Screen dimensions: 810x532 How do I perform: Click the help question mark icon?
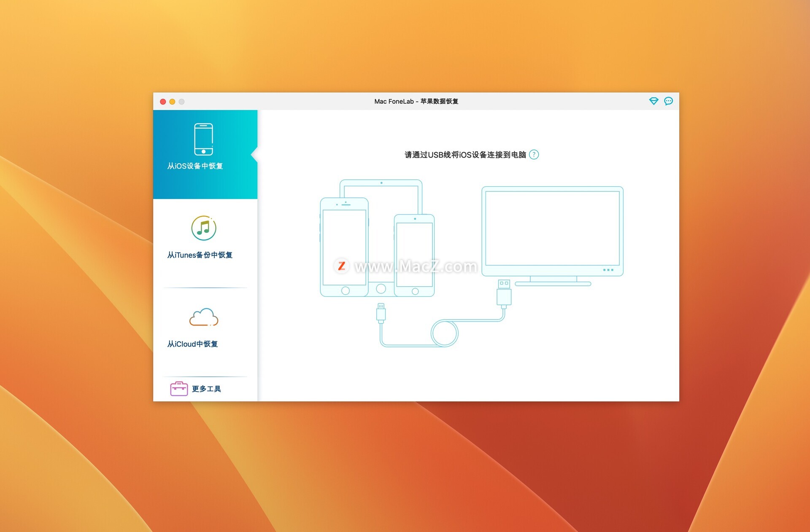pos(534,155)
